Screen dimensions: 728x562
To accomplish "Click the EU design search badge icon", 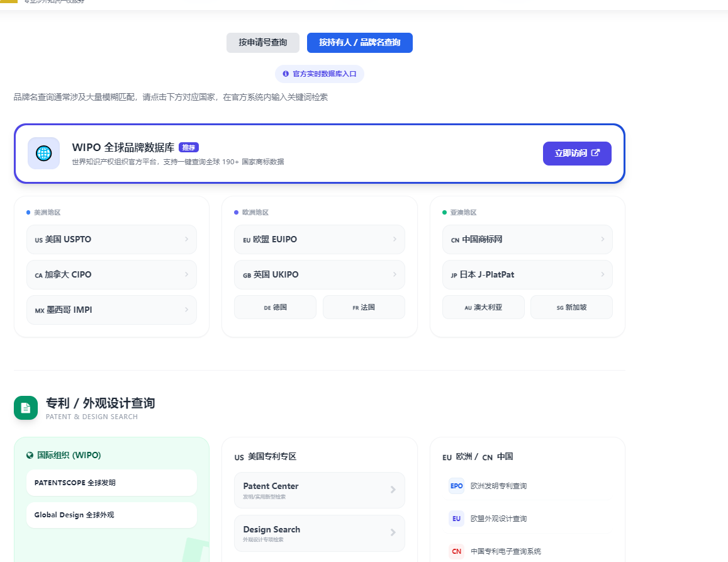I will [x=456, y=519].
